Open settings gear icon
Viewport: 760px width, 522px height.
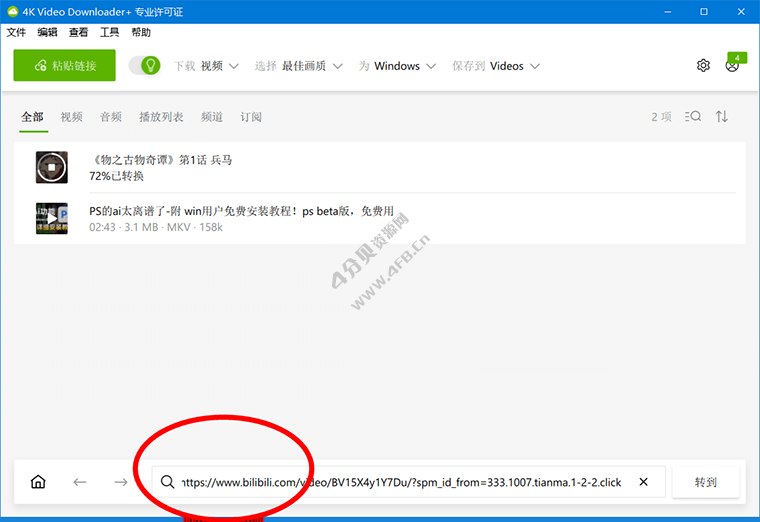(x=703, y=65)
